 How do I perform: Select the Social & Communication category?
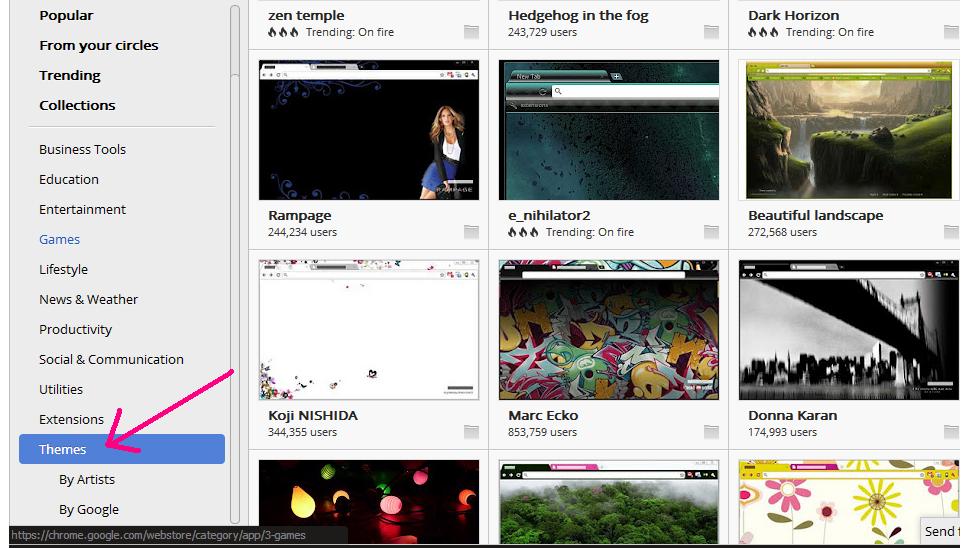(x=111, y=360)
